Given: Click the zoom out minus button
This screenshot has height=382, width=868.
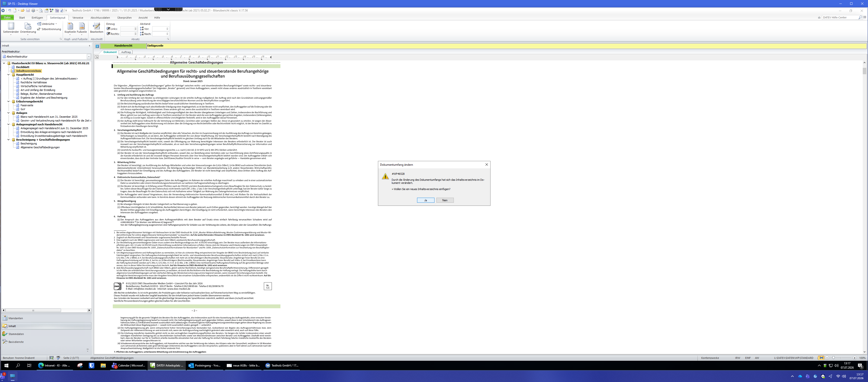Looking at the screenshot, I should click(827, 358).
